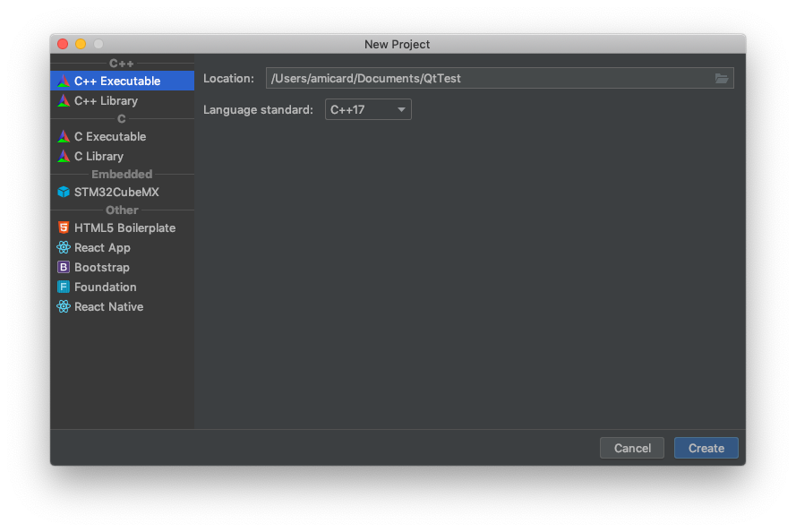Select the C++ Library project type
The image size is (796, 532).
pos(123,100)
